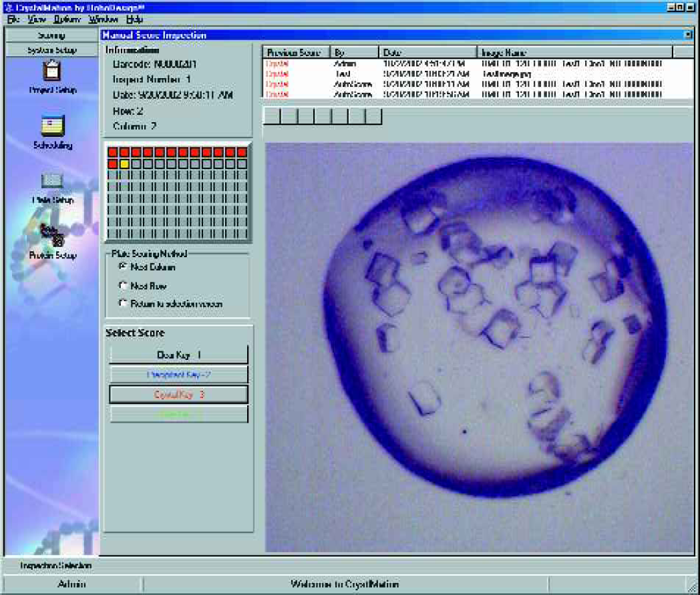Screen dimensions: 700x595
Task: Select the first row in previous score list
Action: coord(478,64)
